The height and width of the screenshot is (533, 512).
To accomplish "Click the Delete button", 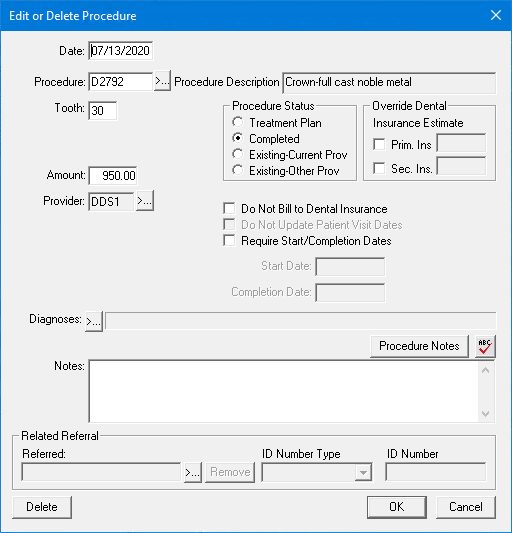I will pyautogui.click(x=42, y=507).
